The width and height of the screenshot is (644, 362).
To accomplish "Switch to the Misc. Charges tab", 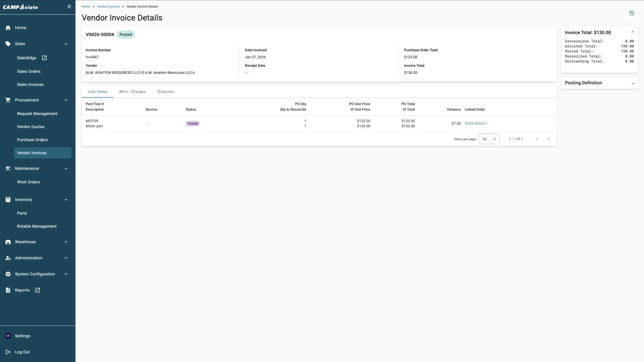I will pyautogui.click(x=133, y=92).
